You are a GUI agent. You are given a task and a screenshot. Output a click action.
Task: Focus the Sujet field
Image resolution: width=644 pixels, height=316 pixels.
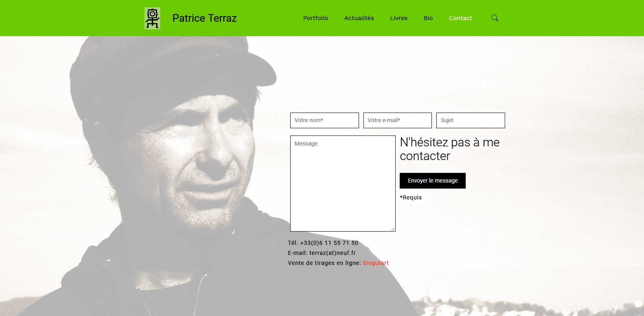(x=471, y=120)
